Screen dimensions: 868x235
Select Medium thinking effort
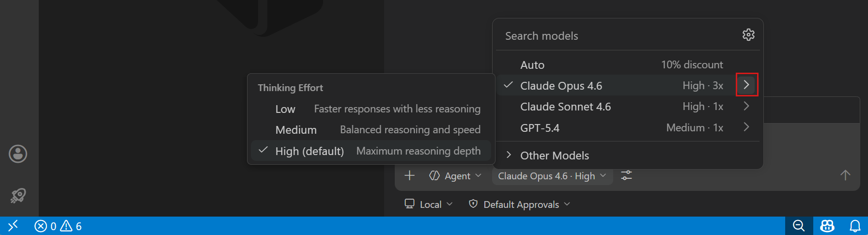tap(371, 130)
